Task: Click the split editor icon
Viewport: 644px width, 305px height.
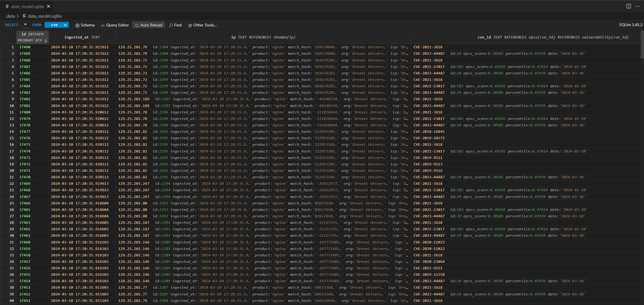Action: [629, 6]
